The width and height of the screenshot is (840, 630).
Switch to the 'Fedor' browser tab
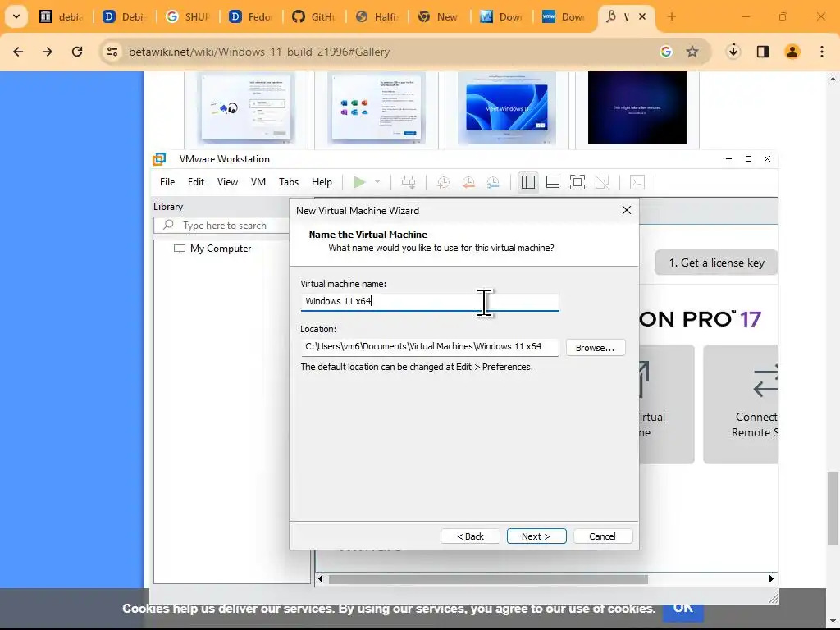(x=251, y=16)
